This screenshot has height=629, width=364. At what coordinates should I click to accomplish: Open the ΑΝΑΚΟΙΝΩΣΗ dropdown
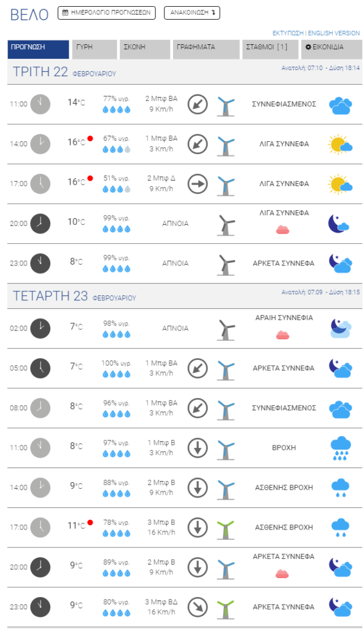192,13
